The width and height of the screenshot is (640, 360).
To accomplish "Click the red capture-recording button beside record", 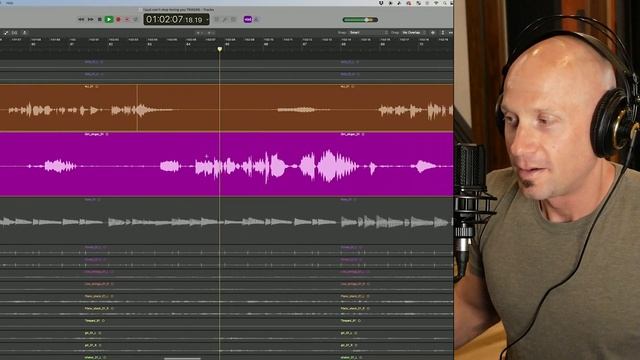I will tap(127, 19).
